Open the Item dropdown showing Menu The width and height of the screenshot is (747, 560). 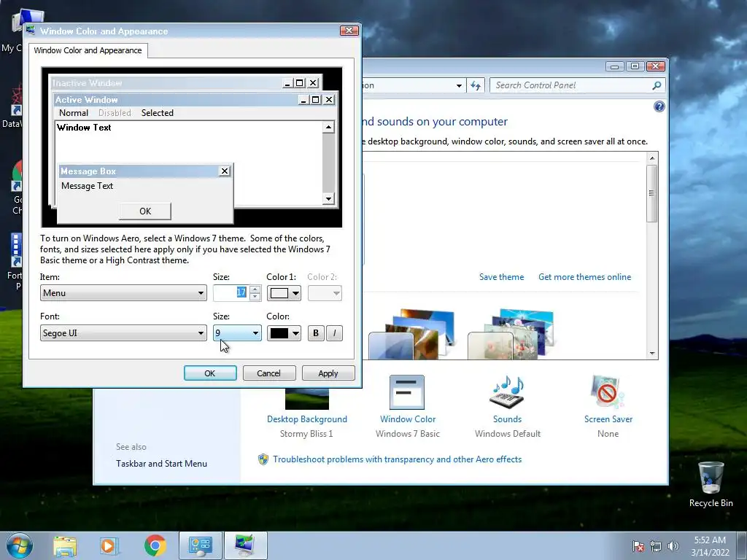(x=123, y=293)
